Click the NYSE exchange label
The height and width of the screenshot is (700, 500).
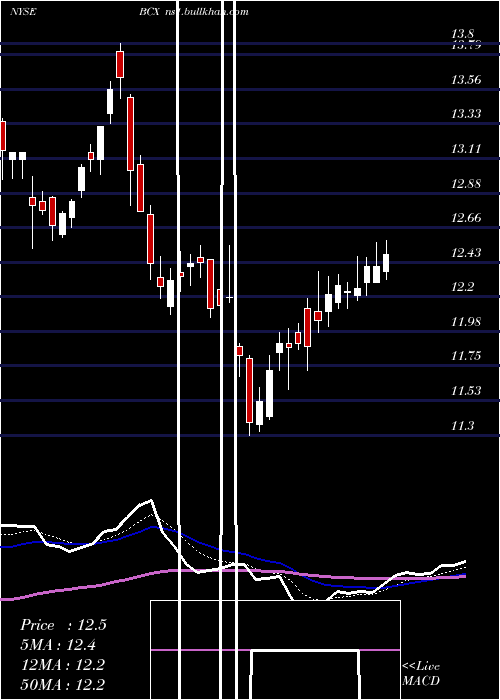pyautogui.click(x=23, y=12)
